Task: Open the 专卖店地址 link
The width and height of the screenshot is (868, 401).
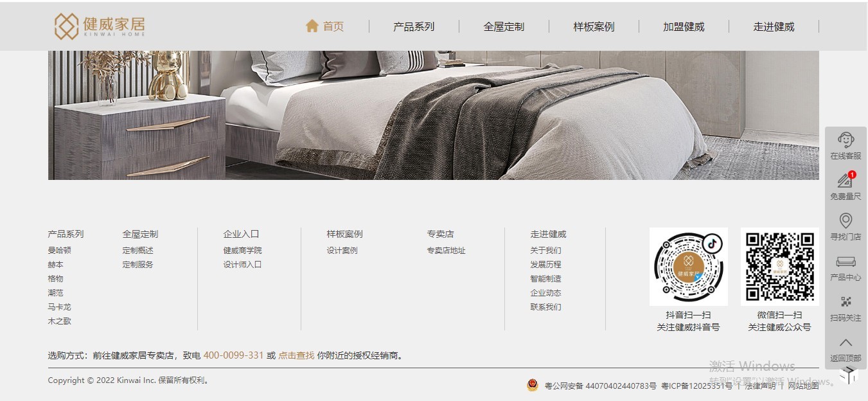Action: [x=446, y=251]
